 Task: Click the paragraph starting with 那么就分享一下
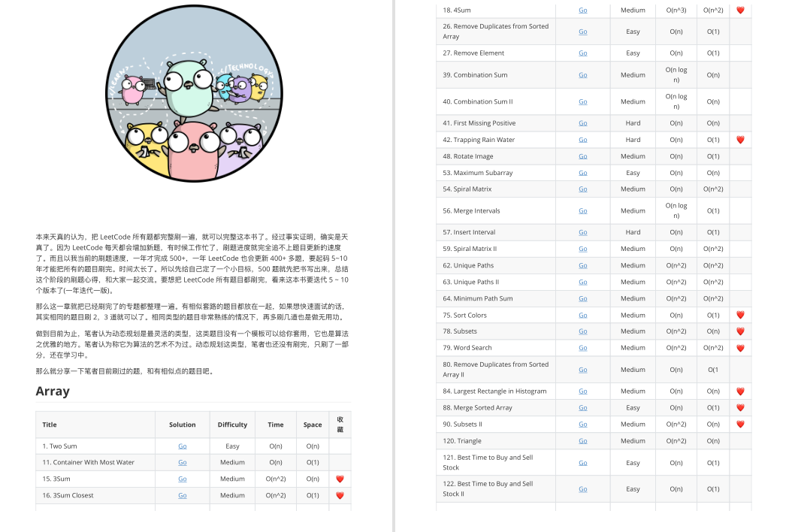125,371
